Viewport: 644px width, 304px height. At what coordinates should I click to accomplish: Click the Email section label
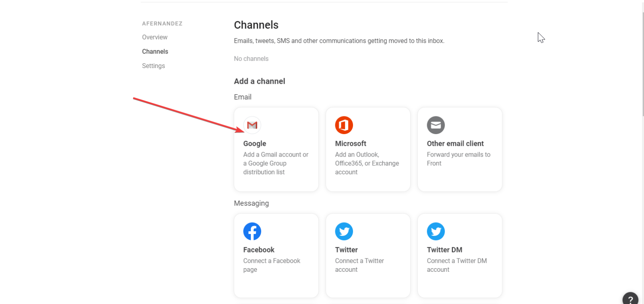[x=243, y=97]
